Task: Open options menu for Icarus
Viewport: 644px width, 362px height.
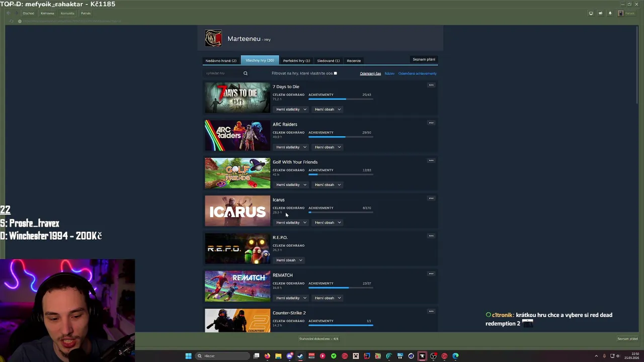Action: tap(431, 198)
